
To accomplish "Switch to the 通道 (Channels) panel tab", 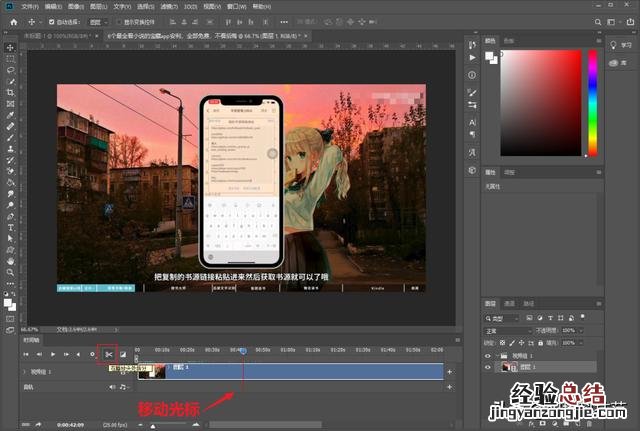I will pyautogui.click(x=509, y=303).
